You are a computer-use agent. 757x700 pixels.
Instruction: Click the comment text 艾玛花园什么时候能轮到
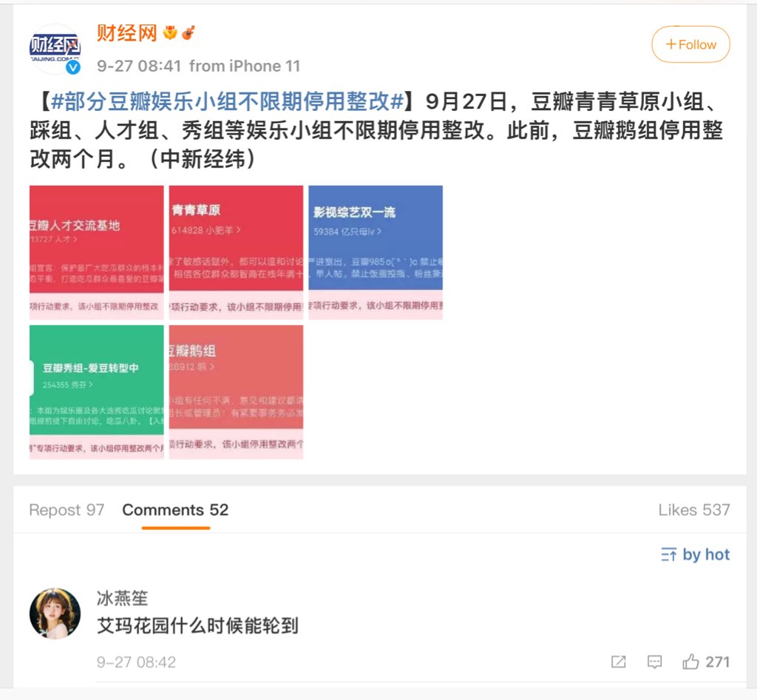pyautogui.click(x=197, y=626)
